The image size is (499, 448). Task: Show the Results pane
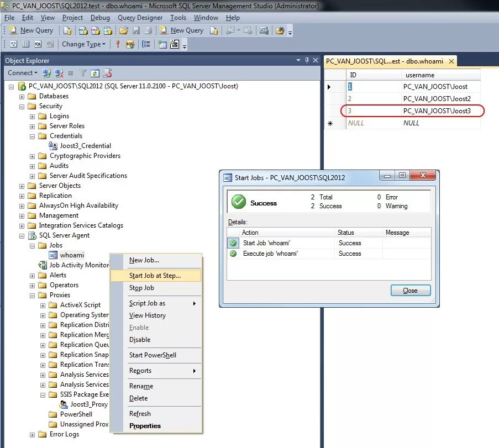pyautogui.click(x=50, y=44)
